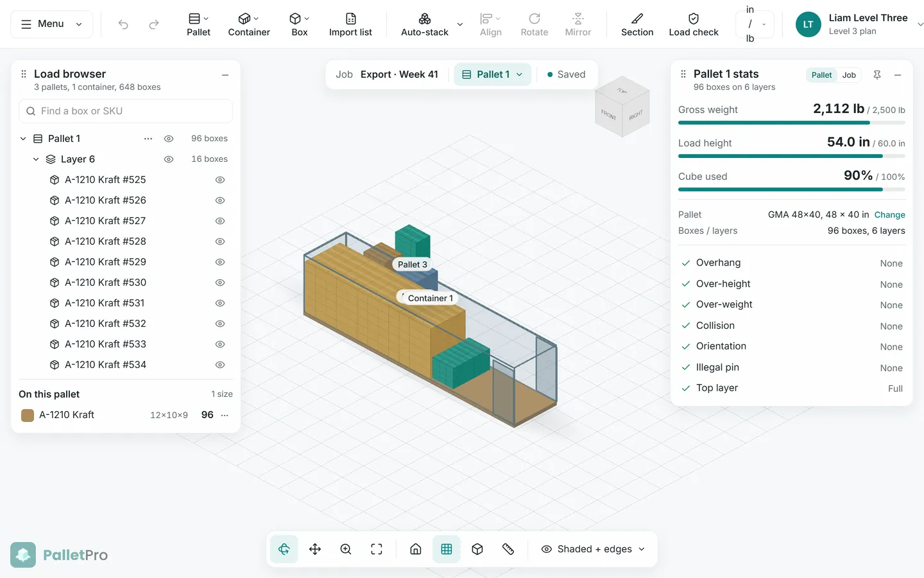Screen dimensions: 924x578
Task: Click the Import list button
Action: coord(350,24)
